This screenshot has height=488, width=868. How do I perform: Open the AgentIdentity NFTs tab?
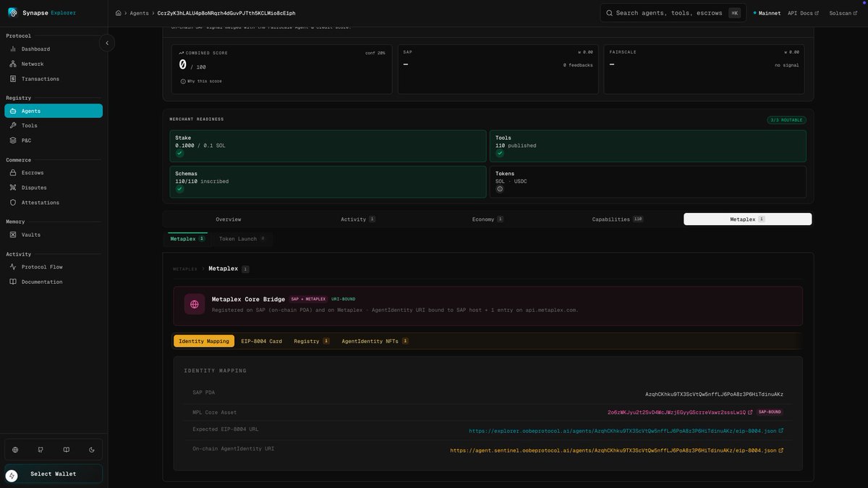tap(375, 341)
